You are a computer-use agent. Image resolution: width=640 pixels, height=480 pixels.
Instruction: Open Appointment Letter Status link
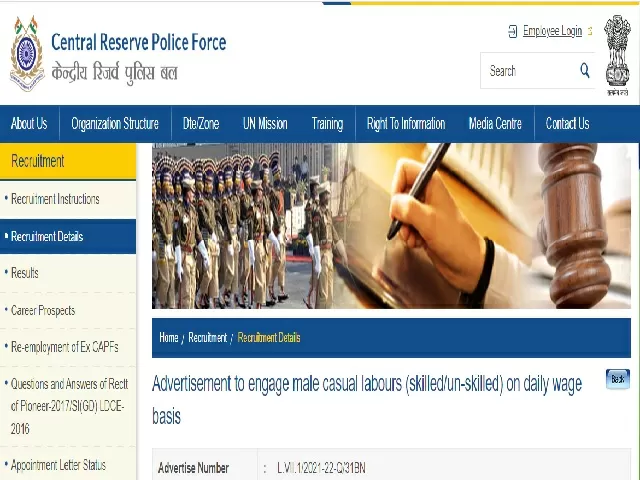58,465
